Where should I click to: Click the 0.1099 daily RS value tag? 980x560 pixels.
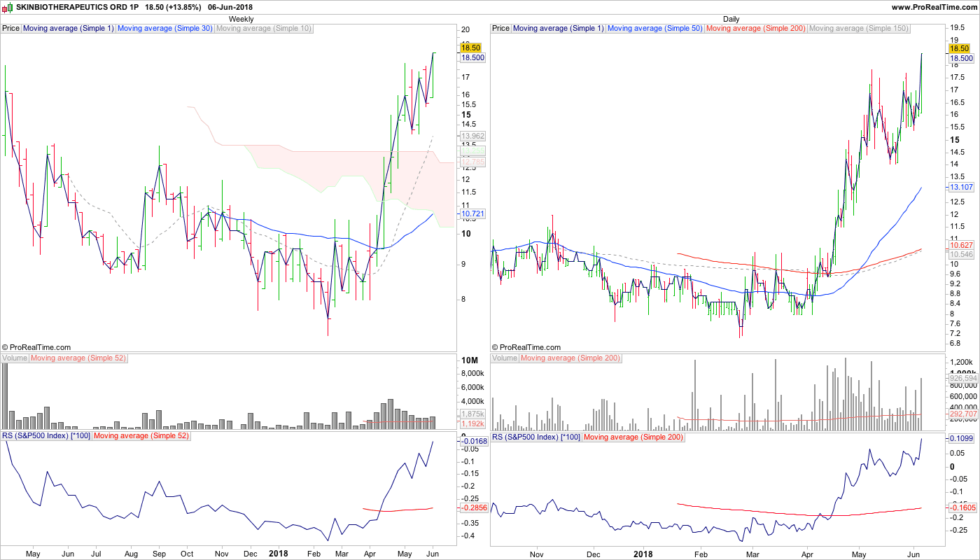pos(962,438)
